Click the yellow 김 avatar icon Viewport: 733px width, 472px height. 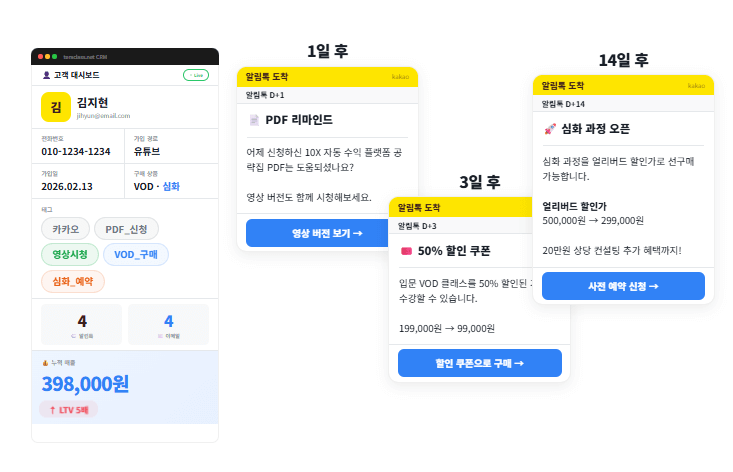pyautogui.click(x=55, y=106)
